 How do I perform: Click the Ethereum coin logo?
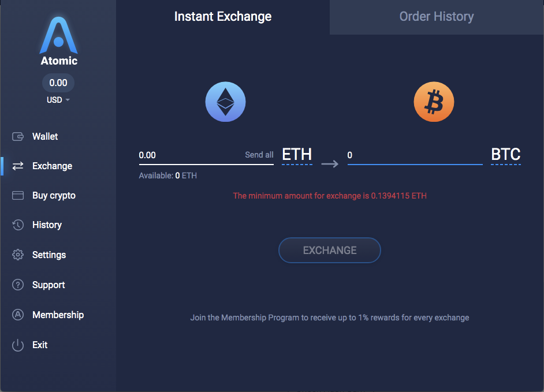click(x=225, y=102)
